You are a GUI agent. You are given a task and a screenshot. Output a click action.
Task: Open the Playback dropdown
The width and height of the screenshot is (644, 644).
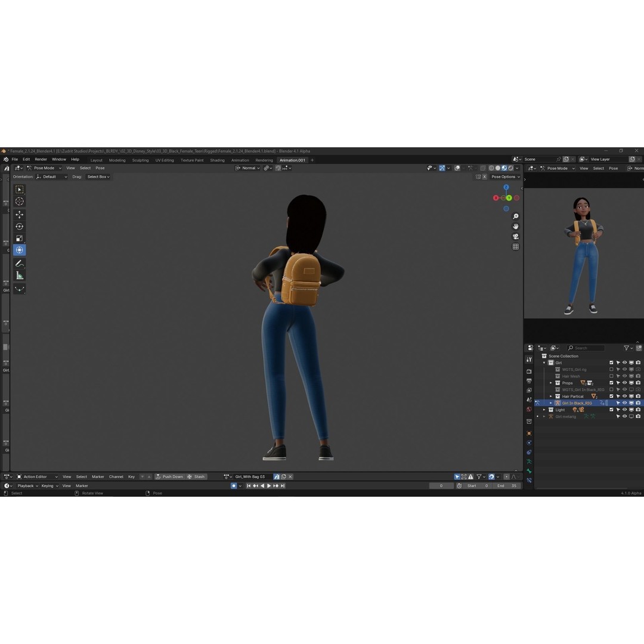(x=27, y=486)
